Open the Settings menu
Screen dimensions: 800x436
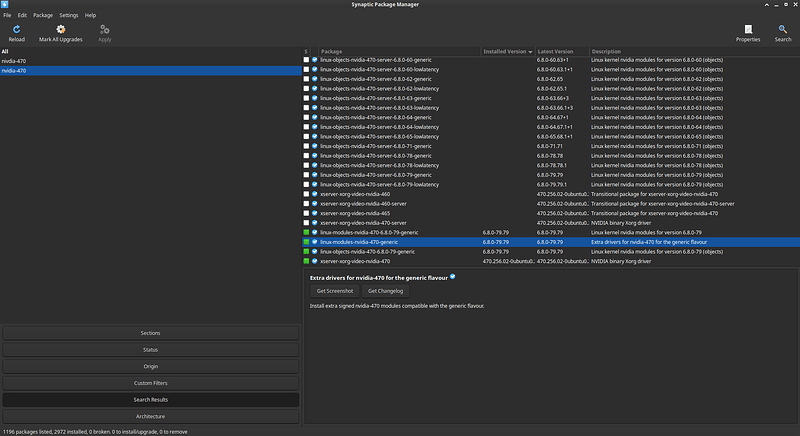pos(69,16)
